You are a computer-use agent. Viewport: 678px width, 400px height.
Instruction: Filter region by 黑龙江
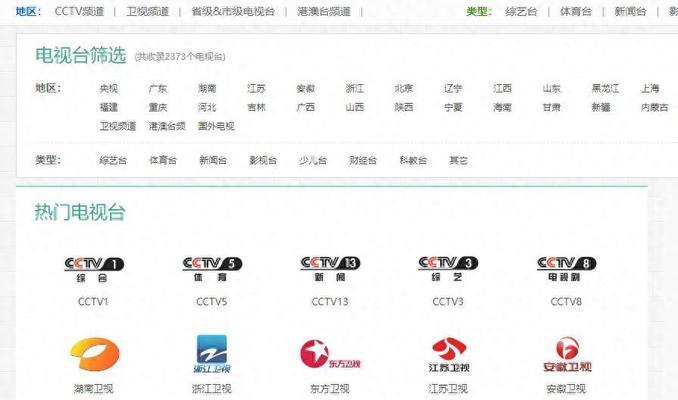click(605, 88)
